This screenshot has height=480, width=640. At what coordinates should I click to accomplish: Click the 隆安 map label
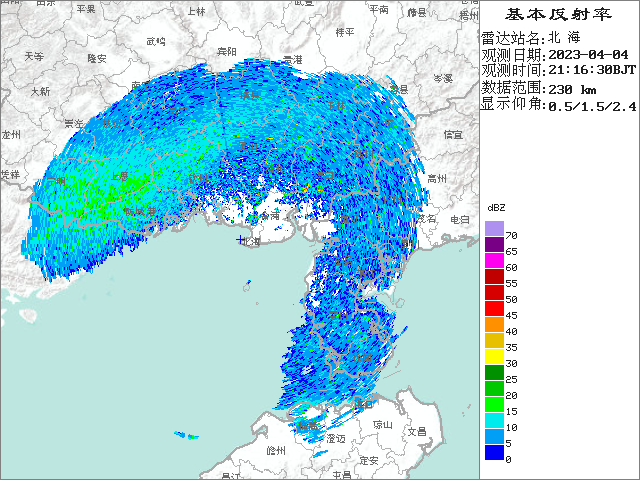click(x=97, y=59)
